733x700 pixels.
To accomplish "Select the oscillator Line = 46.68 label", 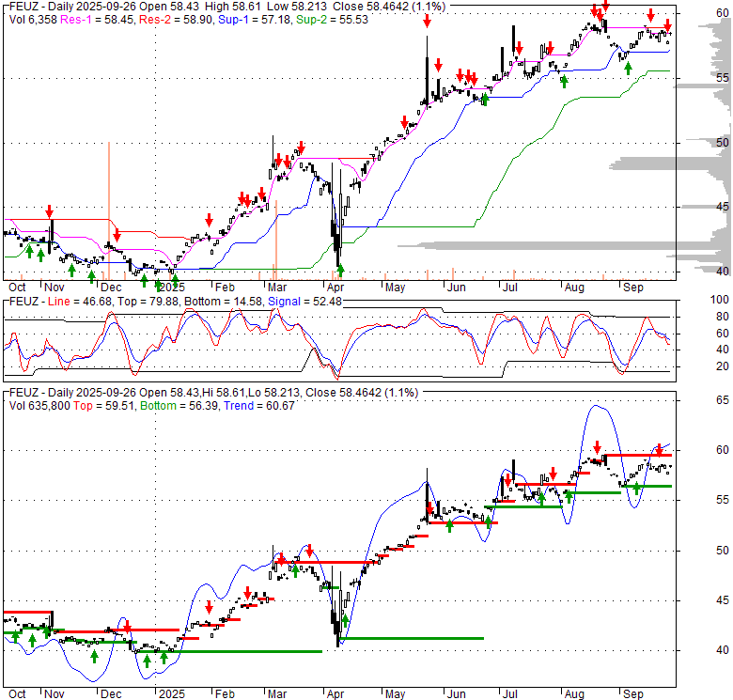I will (x=80, y=302).
